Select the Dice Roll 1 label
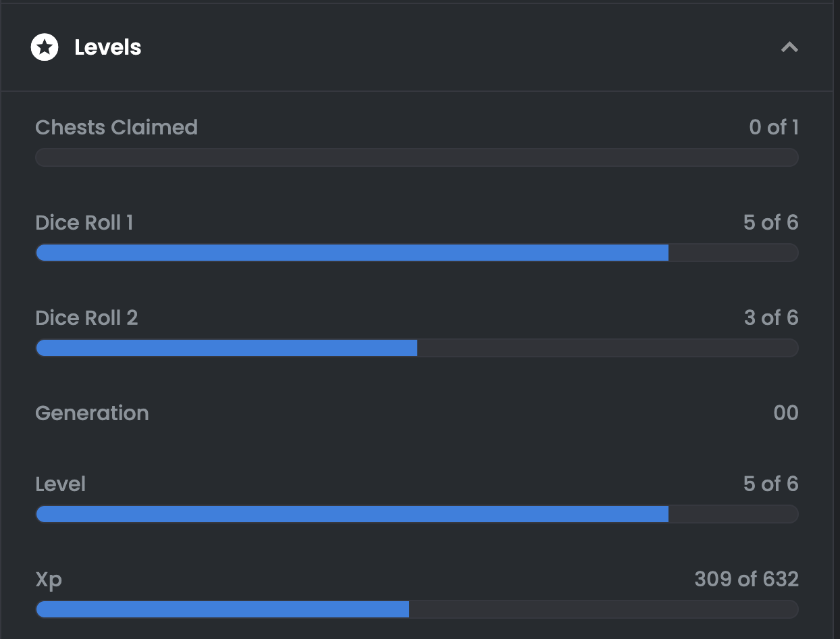 84,222
